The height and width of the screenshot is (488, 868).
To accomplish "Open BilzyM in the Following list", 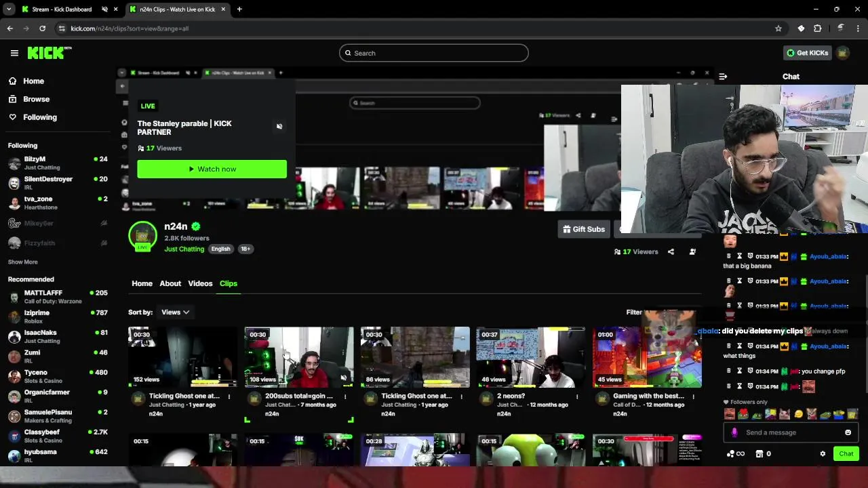I will click(x=58, y=163).
